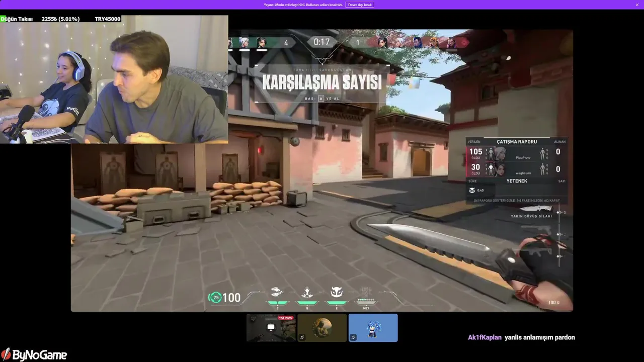Click the weghrumi agent portrait in combat report
The image size is (644, 362).
(500, 169)
